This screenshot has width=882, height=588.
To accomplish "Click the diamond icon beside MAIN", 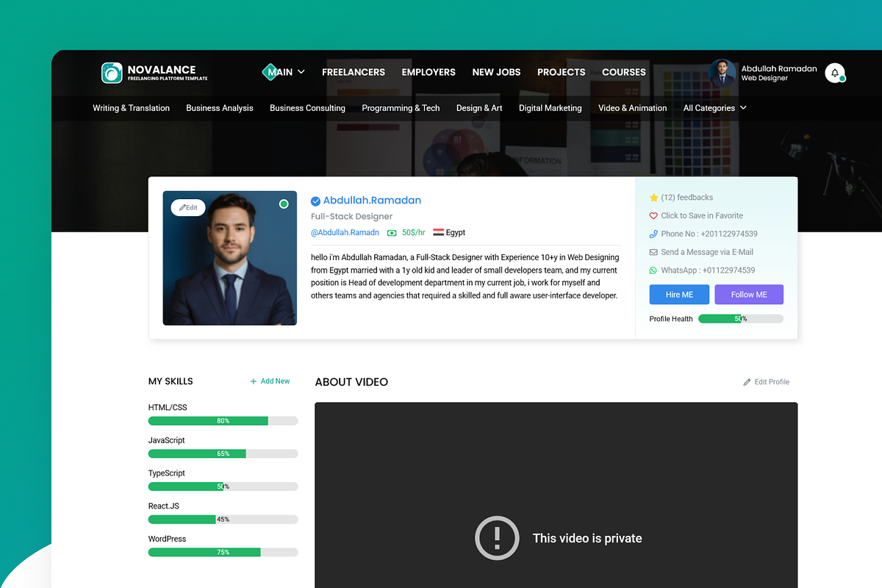I will (x=269, y=72).
